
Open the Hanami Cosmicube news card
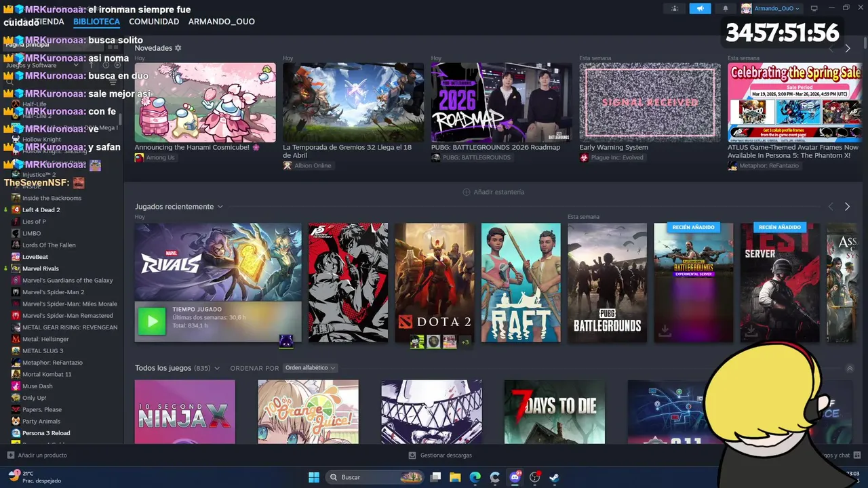tap(205, 102)
